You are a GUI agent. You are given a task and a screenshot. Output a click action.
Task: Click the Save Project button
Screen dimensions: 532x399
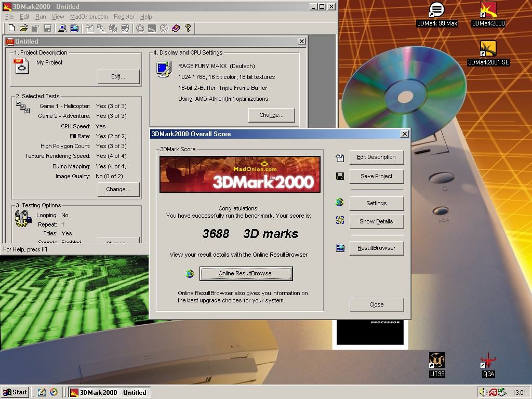[x=377, y=177]
